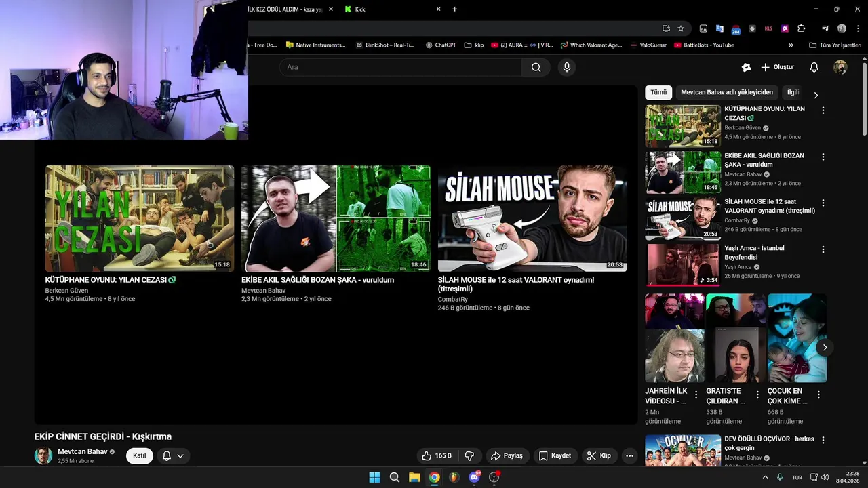Open File Explorer from the taskbar
Screen dimensions: 868x488
coord(414,477)
